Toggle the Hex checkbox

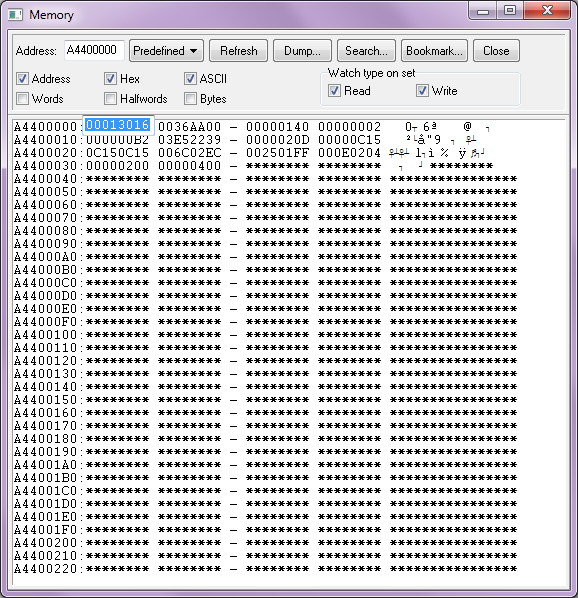click(110, 79)
